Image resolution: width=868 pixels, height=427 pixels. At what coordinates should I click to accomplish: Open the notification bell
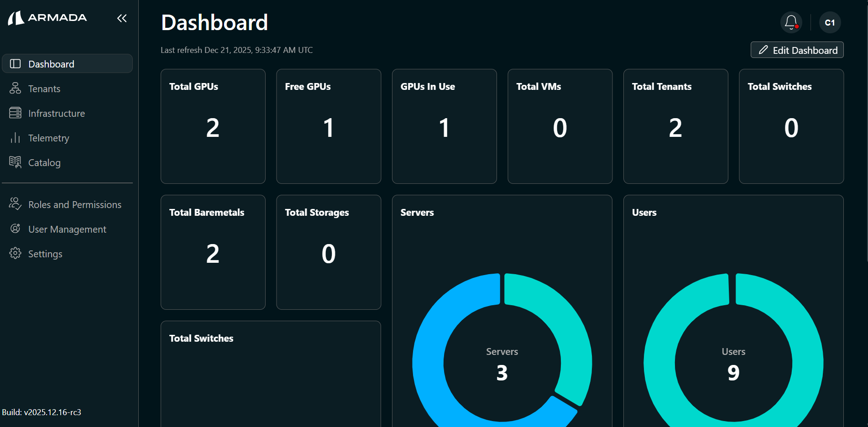791,21
